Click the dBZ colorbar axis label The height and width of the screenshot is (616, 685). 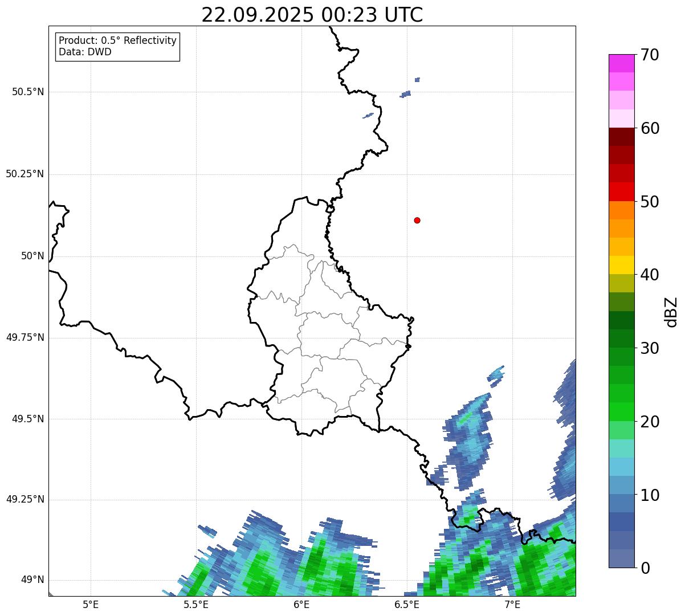(x=671, y=311)
